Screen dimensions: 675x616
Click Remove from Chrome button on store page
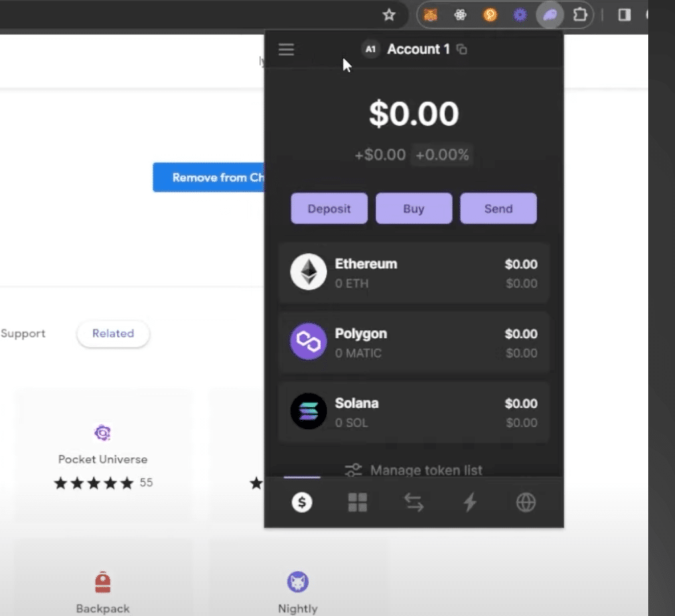209,177
